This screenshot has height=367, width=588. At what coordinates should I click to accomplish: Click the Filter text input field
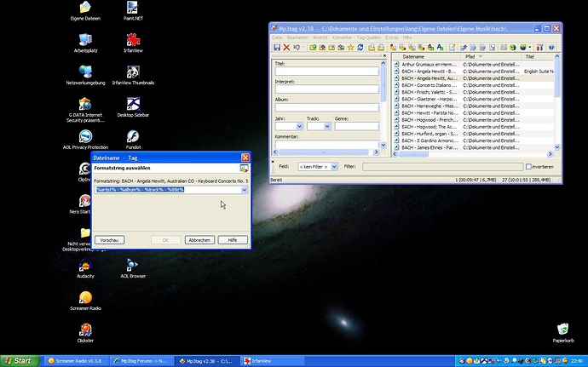[442, 166]
